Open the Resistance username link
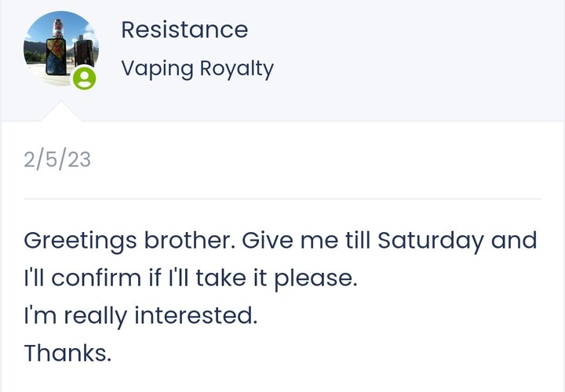 [184, 30]
